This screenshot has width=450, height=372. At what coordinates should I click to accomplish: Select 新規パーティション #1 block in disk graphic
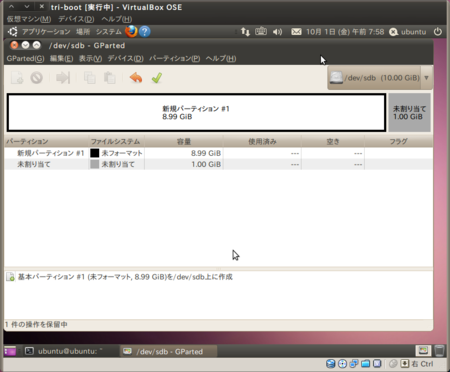tap(196, 112)
